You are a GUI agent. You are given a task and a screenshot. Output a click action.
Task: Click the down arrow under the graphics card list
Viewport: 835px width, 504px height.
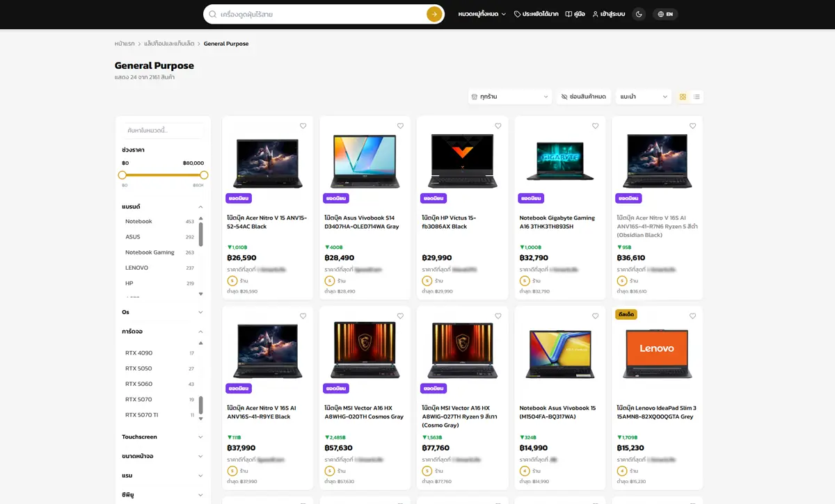201,419
